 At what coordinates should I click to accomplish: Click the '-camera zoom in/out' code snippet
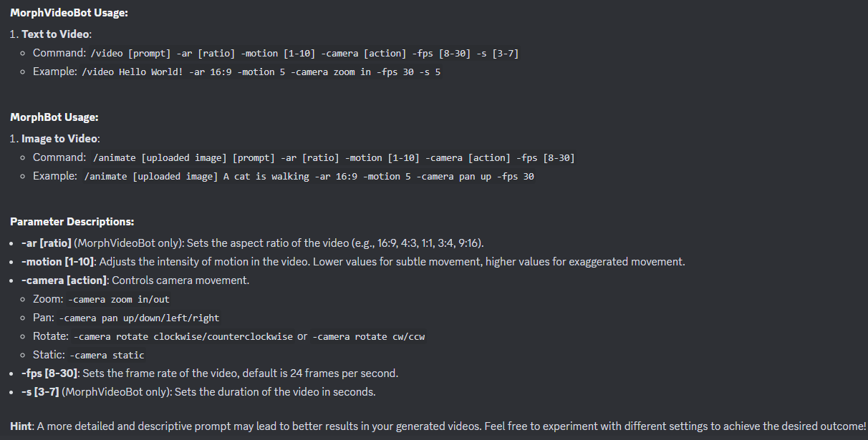(x=119, y=299)
